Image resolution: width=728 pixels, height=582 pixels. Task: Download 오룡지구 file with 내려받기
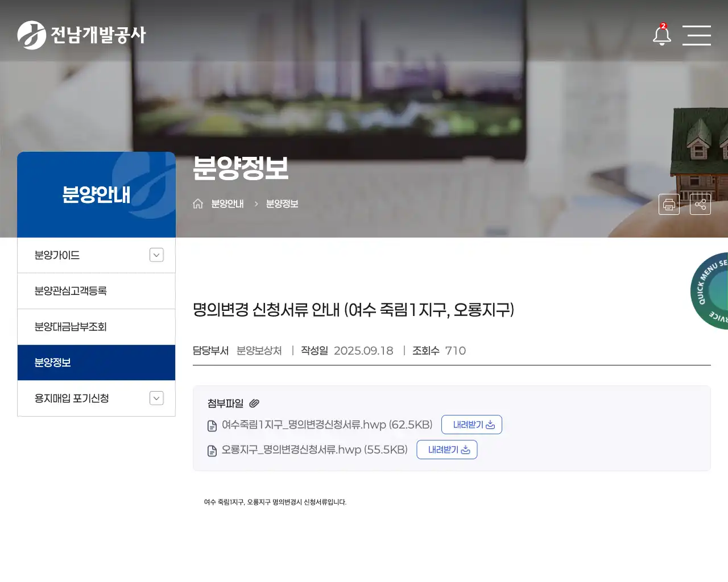[447, 450]
